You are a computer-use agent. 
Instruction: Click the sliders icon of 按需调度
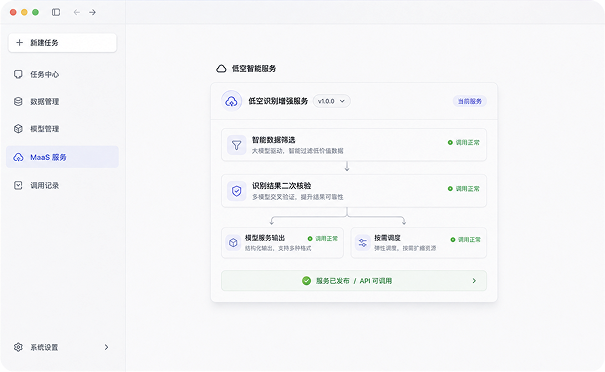click(363, 243)
